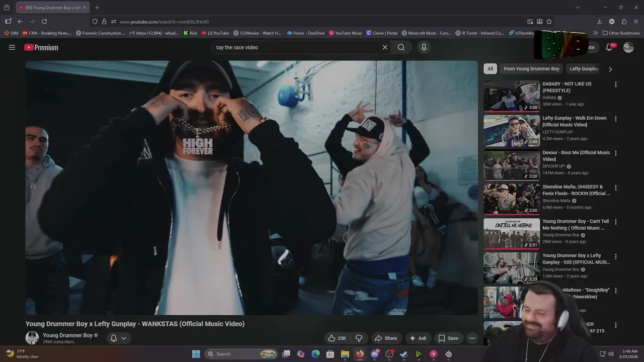Go back in browser history
This screenshot has height=362, width=644.
coord(20,22)
